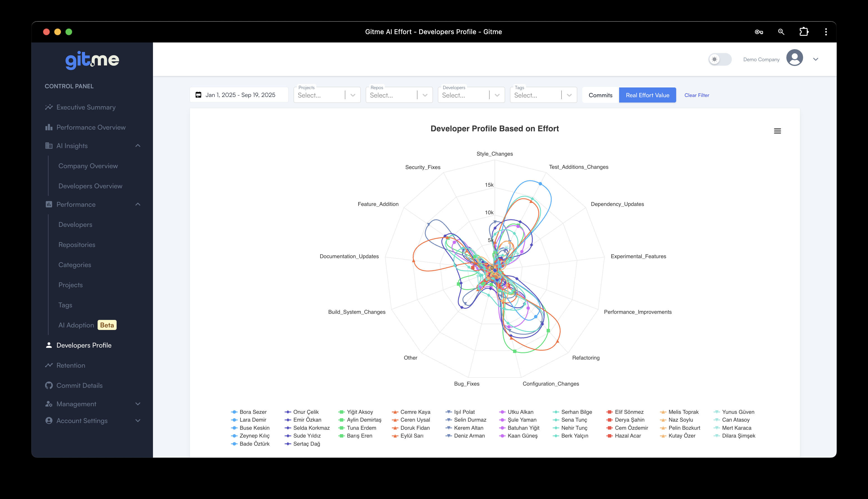The height and width of the screenshot is (499, 868).
Task: Click the Clear Filter link
Action: pos(697,95)
